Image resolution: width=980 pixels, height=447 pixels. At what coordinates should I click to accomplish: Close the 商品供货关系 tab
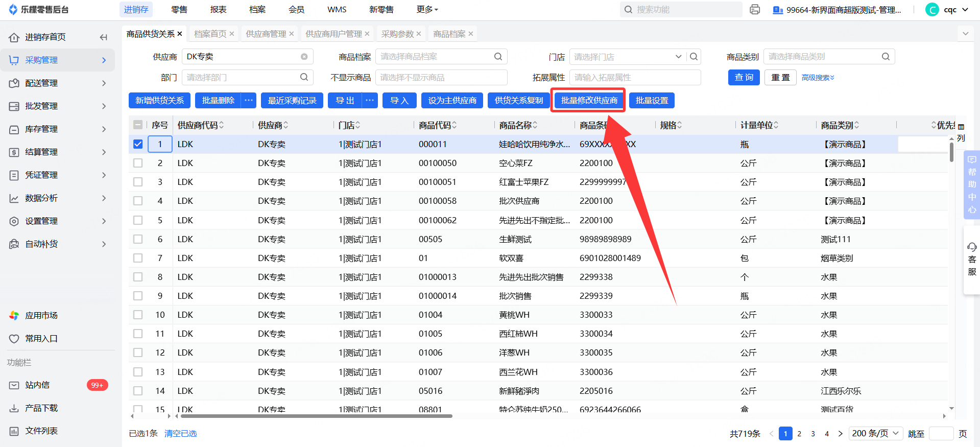coord(180,34)
